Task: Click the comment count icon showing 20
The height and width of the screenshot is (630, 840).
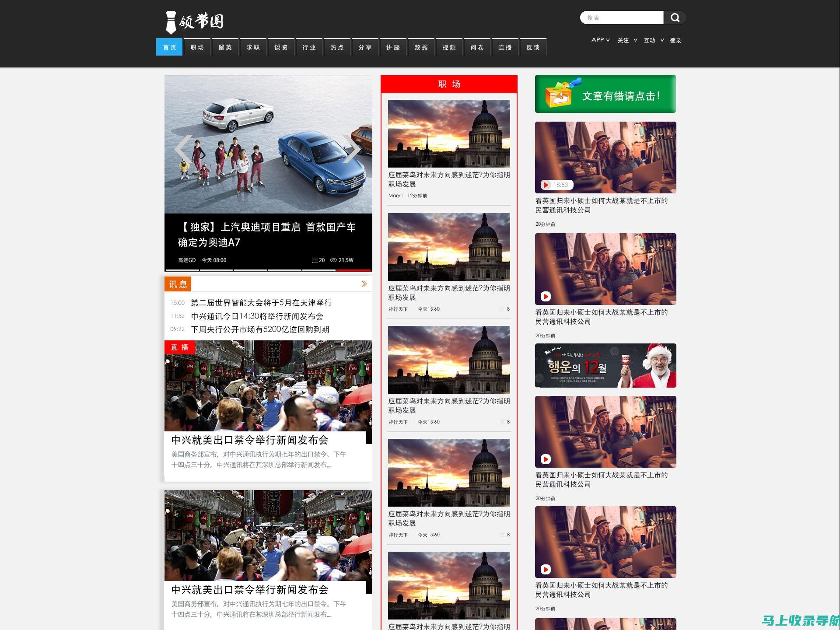Action: coord(315,260)
